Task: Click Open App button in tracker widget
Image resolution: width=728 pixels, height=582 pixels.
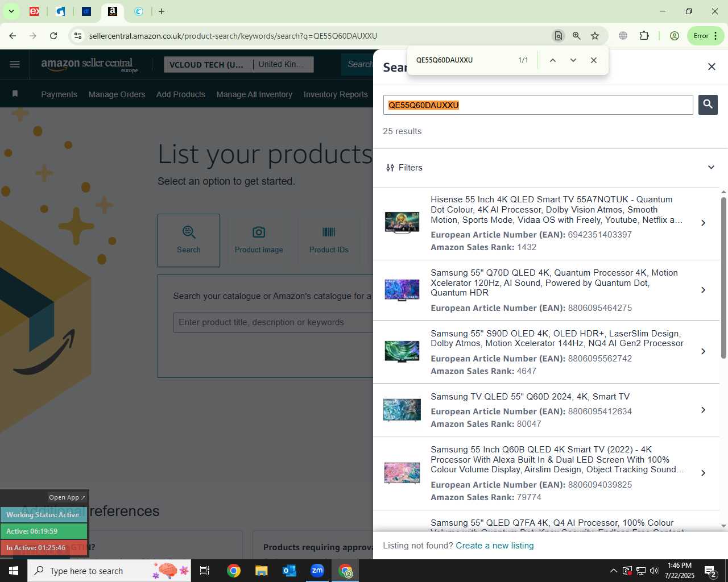Action: click(67, 497)
